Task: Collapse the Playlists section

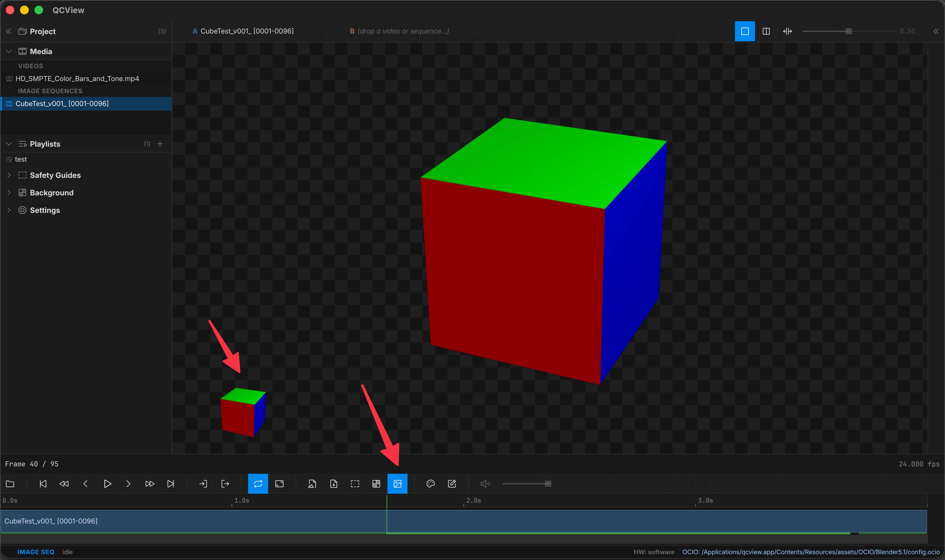Action: 9,144
